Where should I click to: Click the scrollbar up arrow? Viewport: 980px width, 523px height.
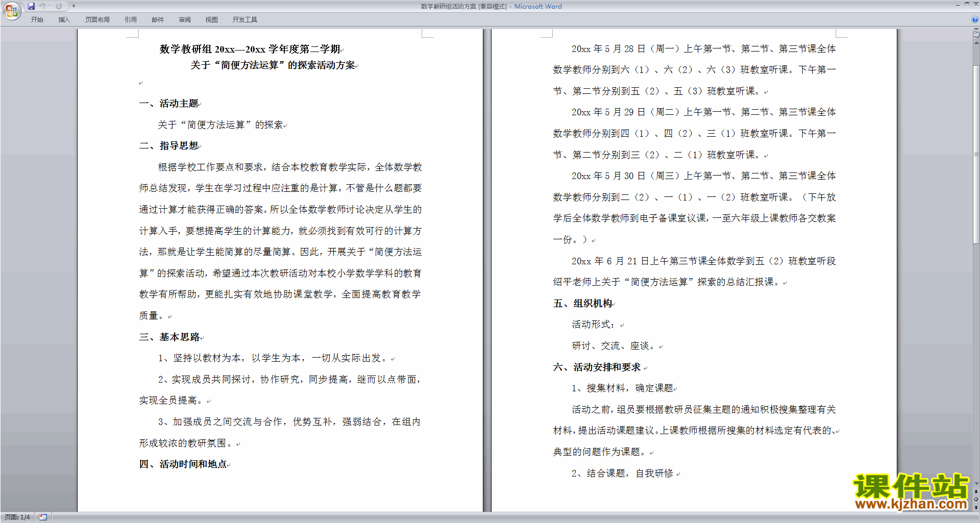[976, 43]
